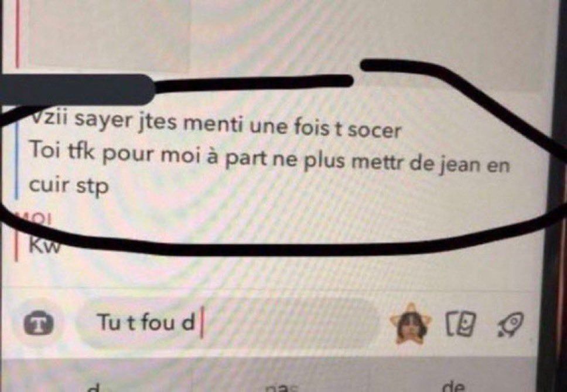Tap the "Kw" reply message
The width and height of the screenshot is (567, 392).
[x=45, y=246]
